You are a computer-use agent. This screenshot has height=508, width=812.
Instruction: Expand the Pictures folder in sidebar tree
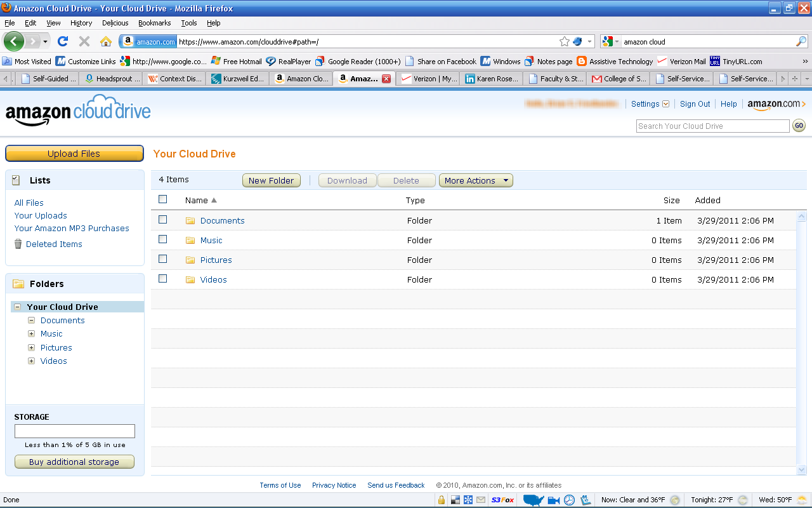pyautogui.click(x=31, y=347)
